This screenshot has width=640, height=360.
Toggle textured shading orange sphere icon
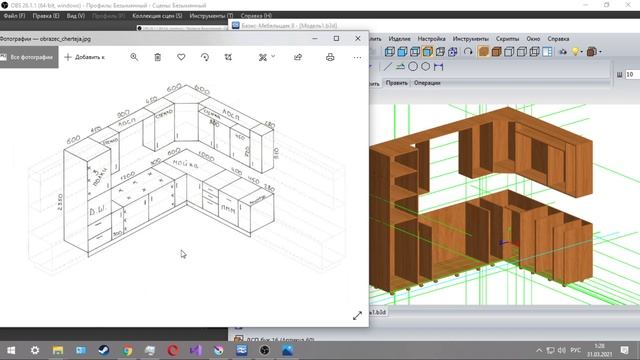483,52
